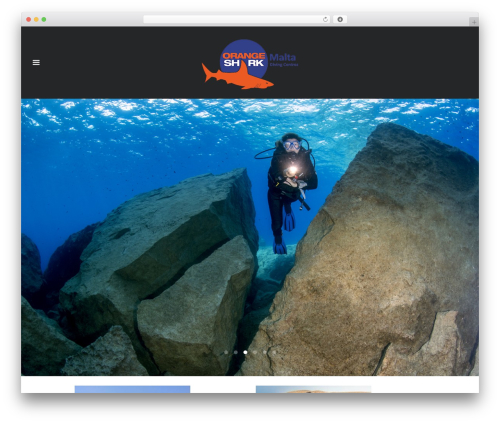Screen dimensions: 500x423
Task: Minimize the window with the yellow button
Action: pyautogui.click(x=36, y=19)
